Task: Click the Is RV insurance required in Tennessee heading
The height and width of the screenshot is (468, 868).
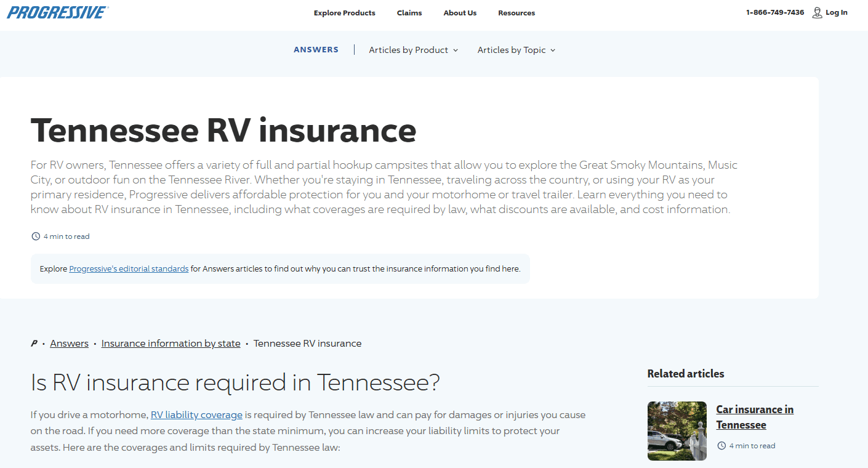Action: tap(235, 383)
